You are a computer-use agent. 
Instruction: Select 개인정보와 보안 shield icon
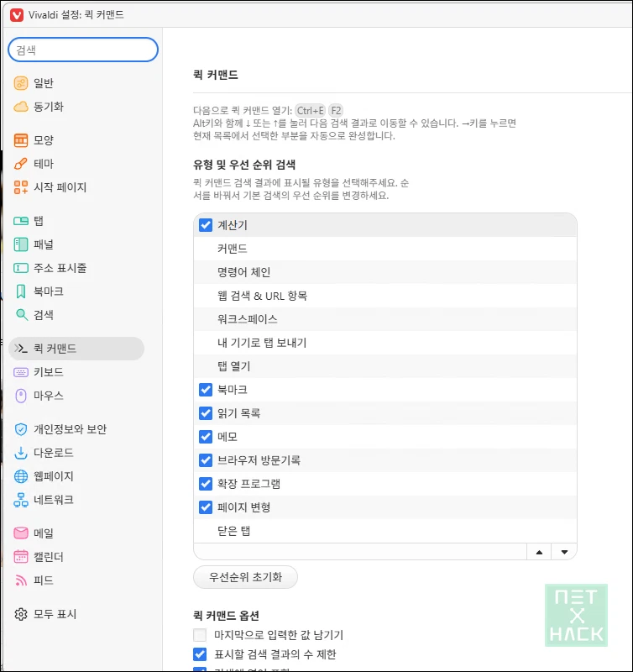pos(20,429)
